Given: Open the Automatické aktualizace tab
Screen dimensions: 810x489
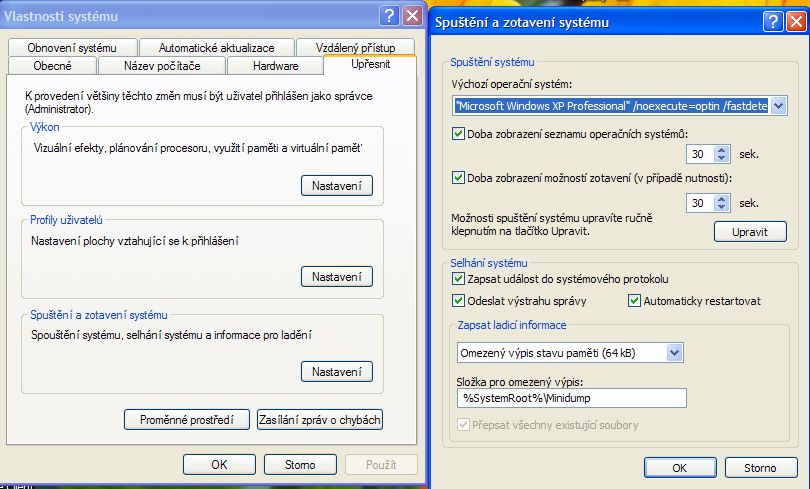Looking at the screenshot, I should [215, 47].
